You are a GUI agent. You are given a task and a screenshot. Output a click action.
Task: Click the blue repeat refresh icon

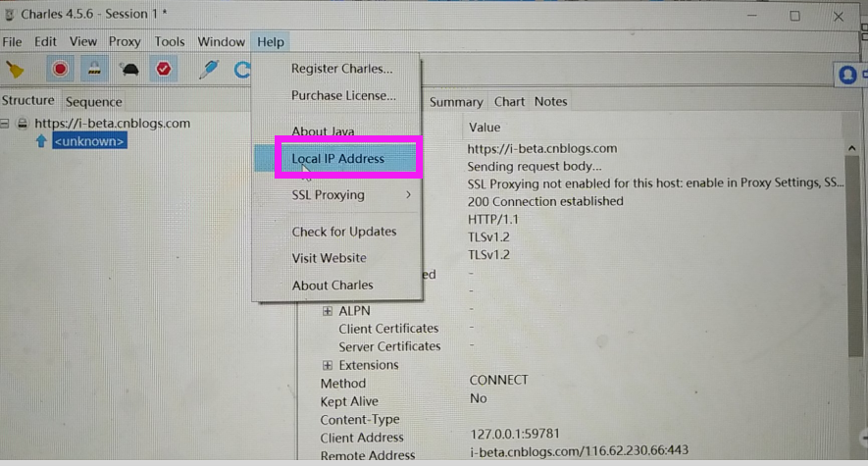(242, 70)
